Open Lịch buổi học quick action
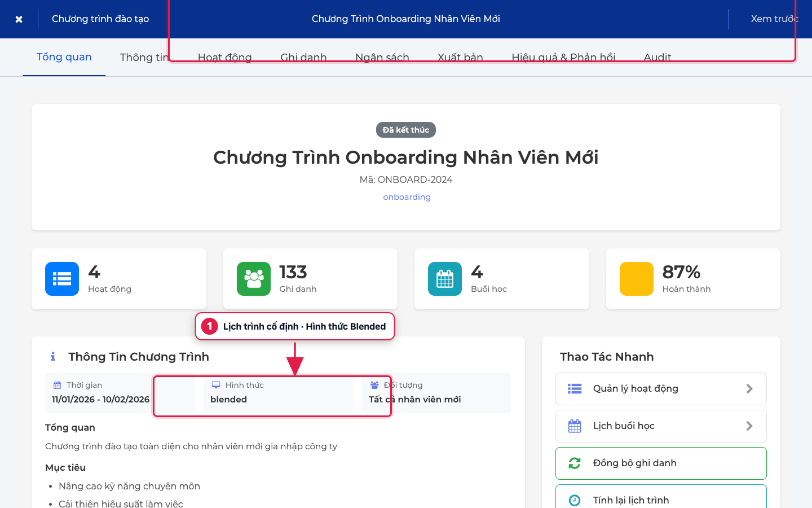This screenshot has width=812, height=508. point(661,426)
